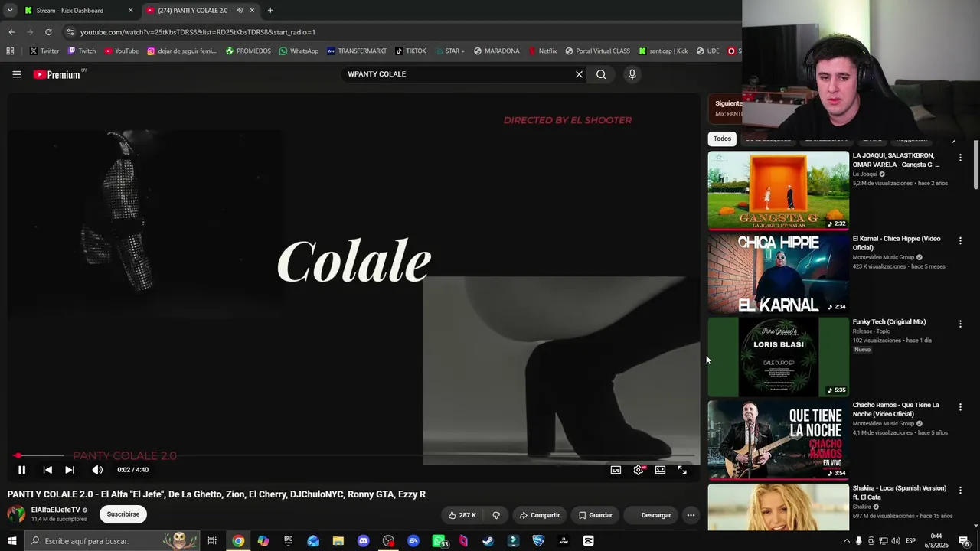Seek along the red video progress bar

[x=354, y=455]
